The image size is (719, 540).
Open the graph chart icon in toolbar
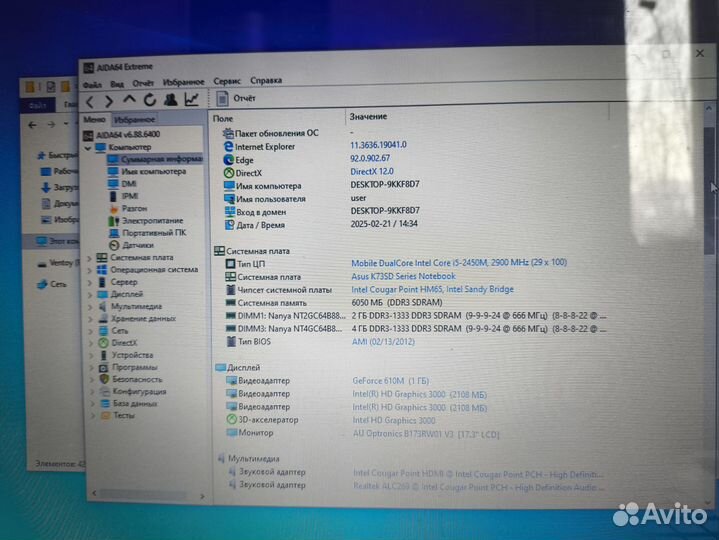coord(191,100)
